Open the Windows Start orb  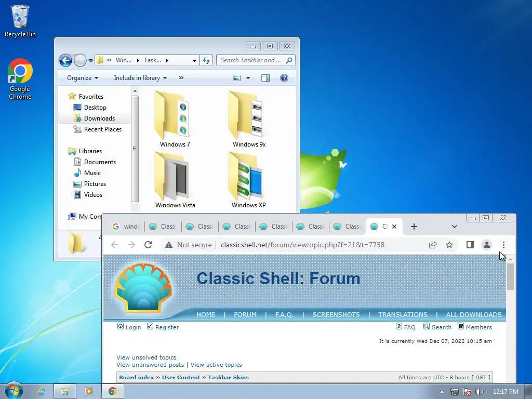[x=13, y=391]
